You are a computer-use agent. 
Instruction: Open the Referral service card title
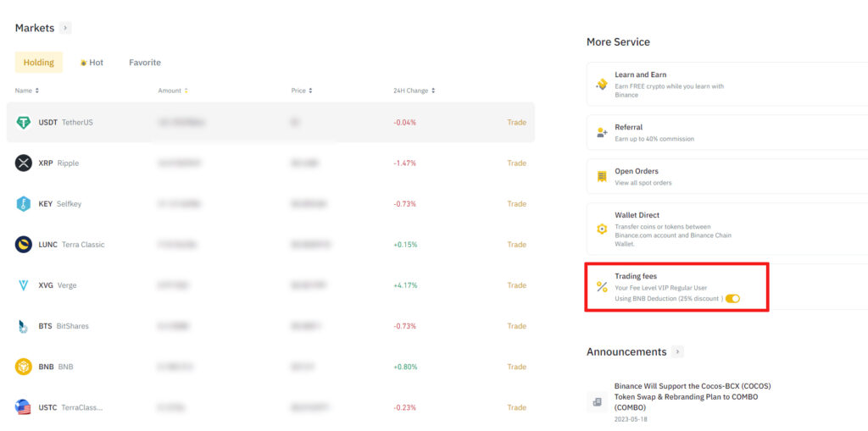[x=629, y=127]
